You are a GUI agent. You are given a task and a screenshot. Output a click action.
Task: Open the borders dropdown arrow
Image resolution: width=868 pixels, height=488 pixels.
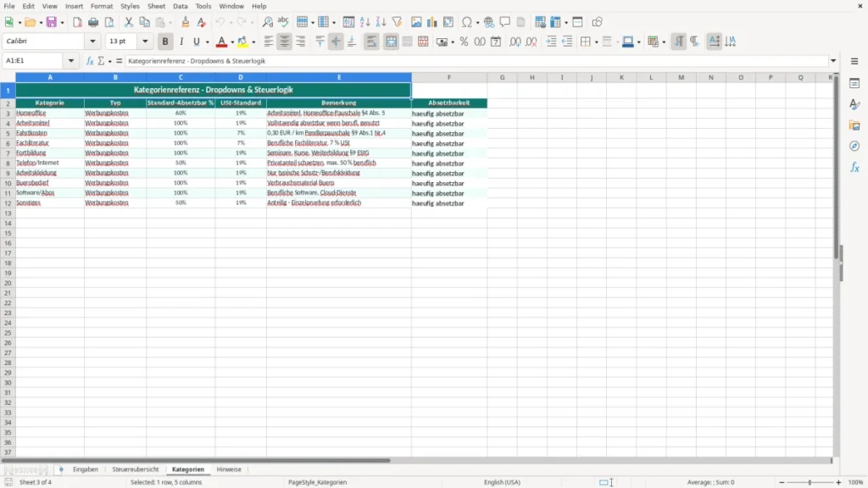(x=596, y=42)
